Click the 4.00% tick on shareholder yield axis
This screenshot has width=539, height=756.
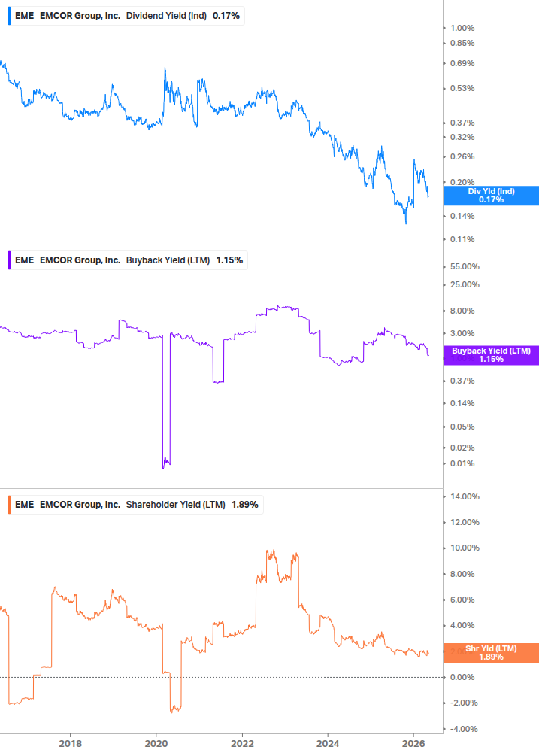coord(462,625)
